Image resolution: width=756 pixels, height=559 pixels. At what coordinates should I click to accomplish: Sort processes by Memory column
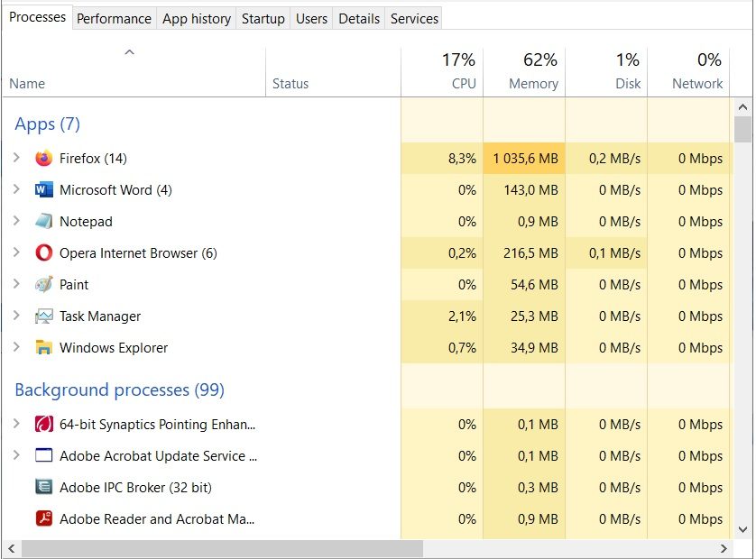[532, 72]
